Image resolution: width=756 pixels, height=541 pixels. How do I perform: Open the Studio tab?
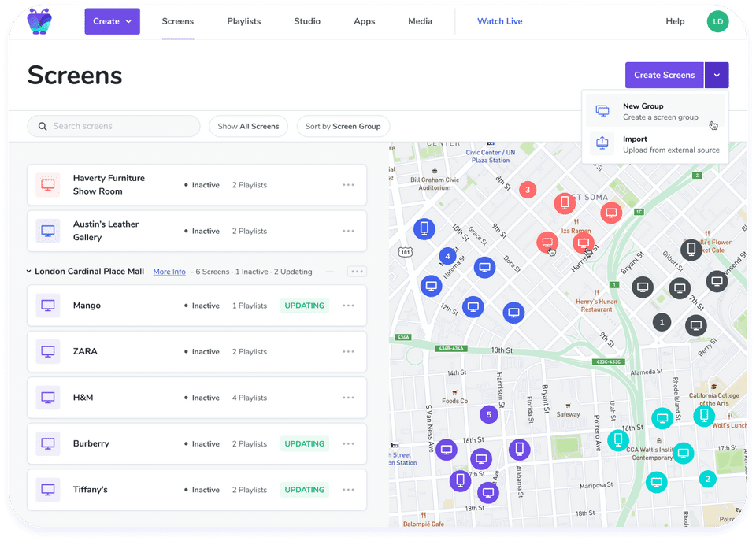307,21
